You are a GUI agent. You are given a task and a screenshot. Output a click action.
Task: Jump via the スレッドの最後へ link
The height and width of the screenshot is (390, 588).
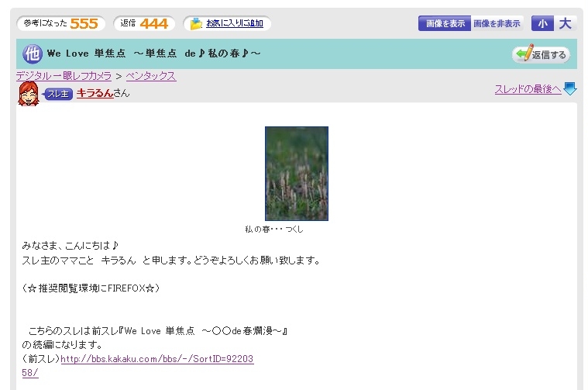point(528,89)
